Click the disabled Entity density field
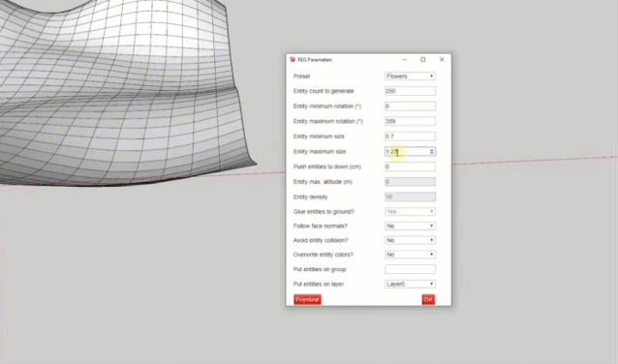The image size is (618, 364). click(410, 197)
